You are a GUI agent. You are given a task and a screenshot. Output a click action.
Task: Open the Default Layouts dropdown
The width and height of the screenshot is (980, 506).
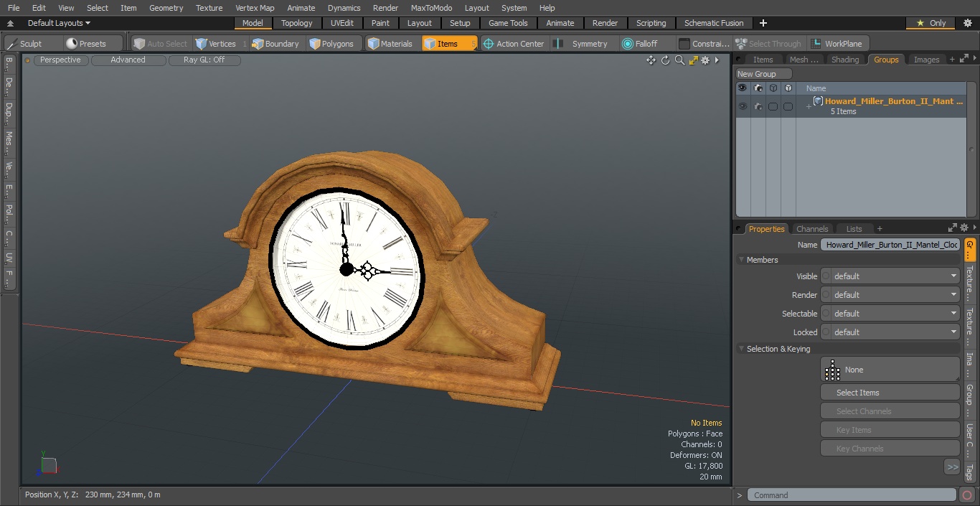[59, 23]
